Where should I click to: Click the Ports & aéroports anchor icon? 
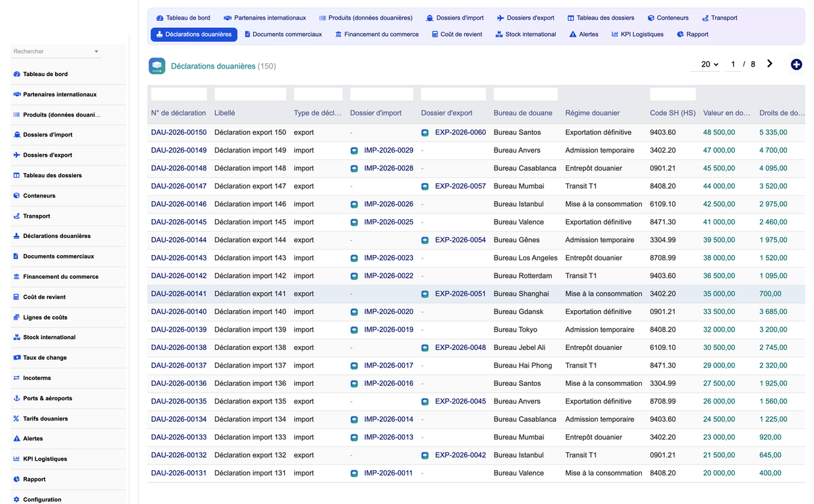click(x=17, y=398)
